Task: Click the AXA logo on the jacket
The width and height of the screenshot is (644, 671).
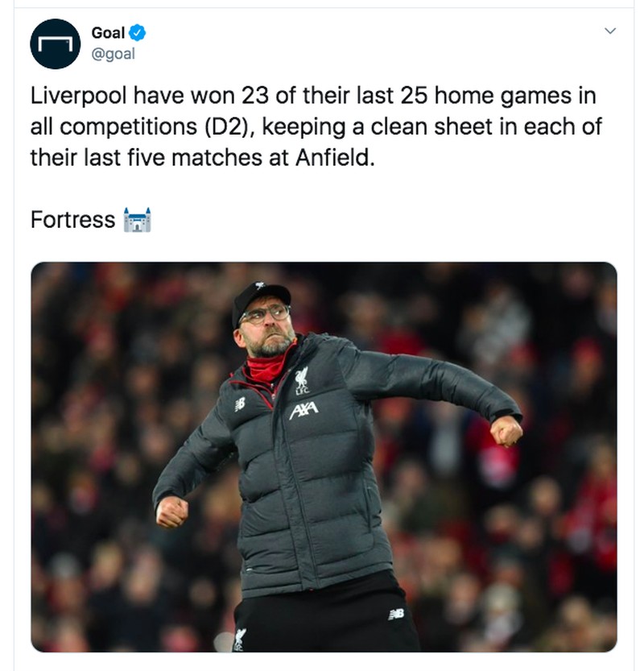Action: coord(303,411)
